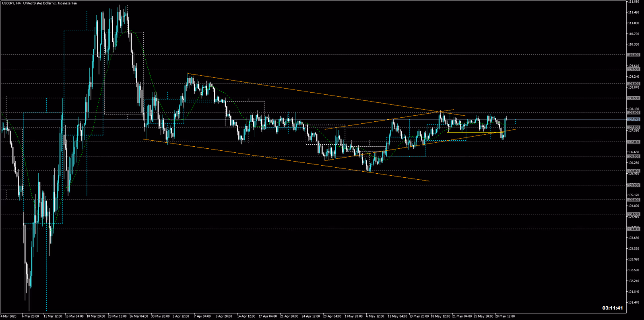
Task: Select the 105.500 price level label
Action: point(634,185)
